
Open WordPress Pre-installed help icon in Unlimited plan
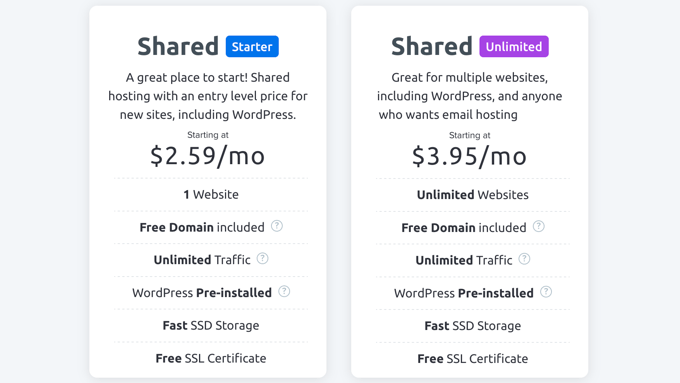(546, 292)
